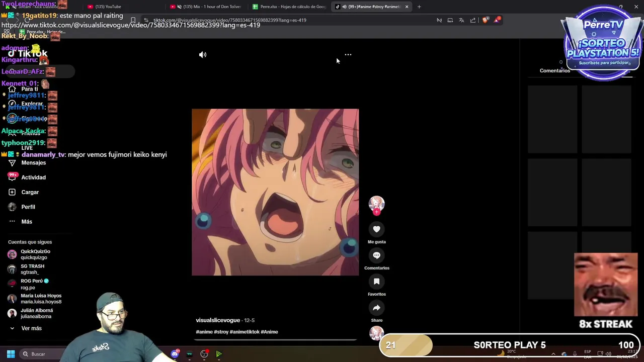Viewport: 644px width, 362px height.
Task: Click the translate page icon in the address bar
Action: (461, 20)
